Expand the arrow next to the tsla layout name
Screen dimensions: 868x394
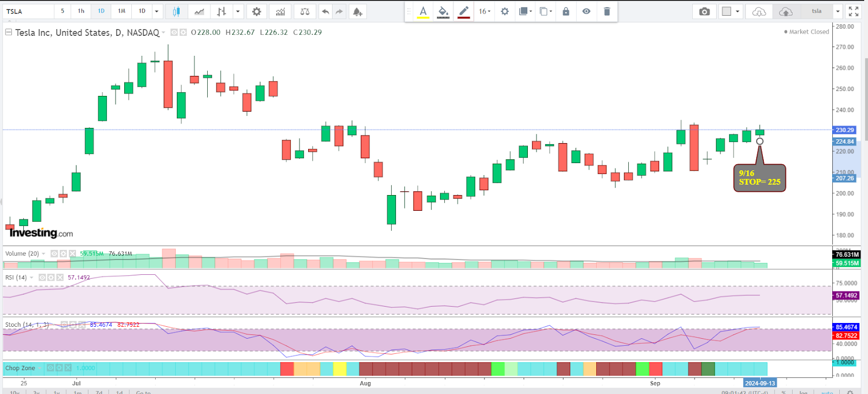[838, 11]
